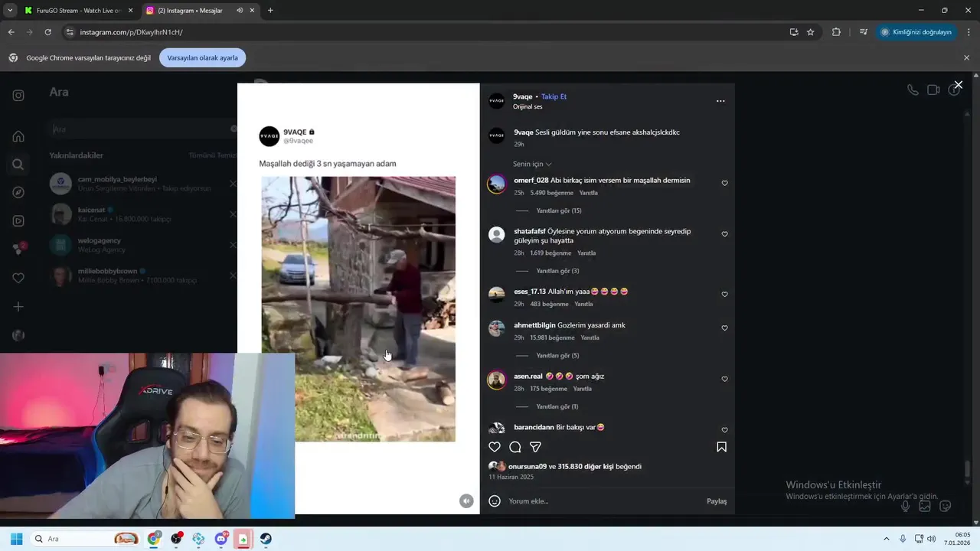Open omerf_028's avatar
Viewport: 980px width, 551px height.
click(x=497, y=184)
